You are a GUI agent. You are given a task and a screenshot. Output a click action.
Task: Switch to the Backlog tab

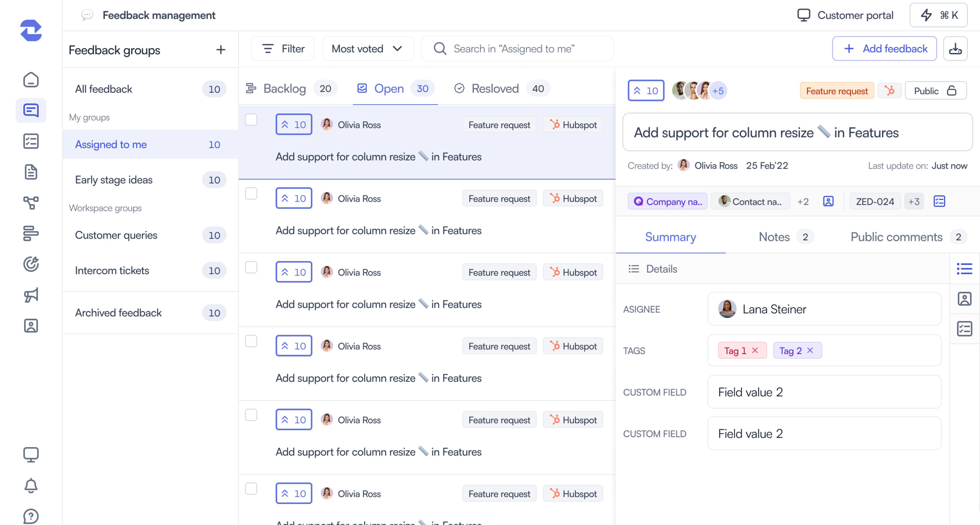[x=284, y=89]
